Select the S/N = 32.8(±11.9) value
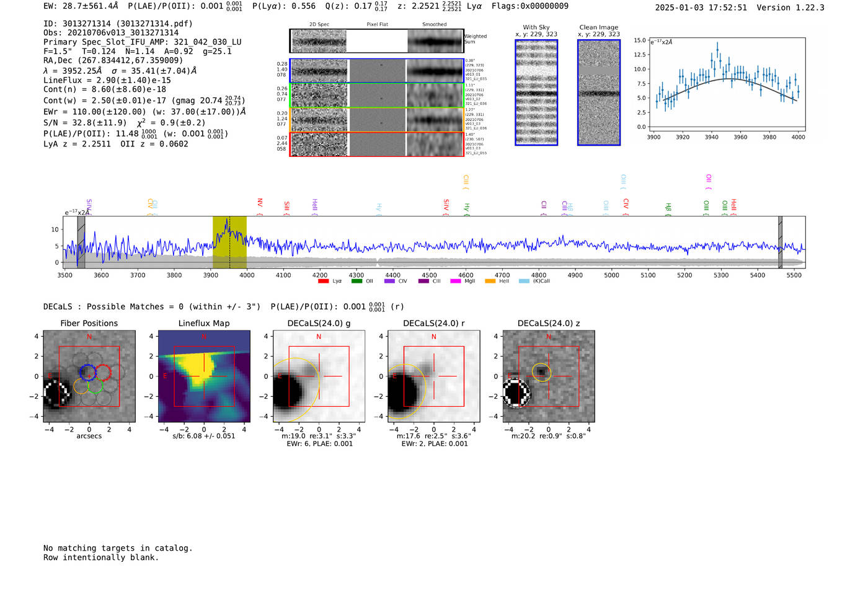 pos(85,123)
